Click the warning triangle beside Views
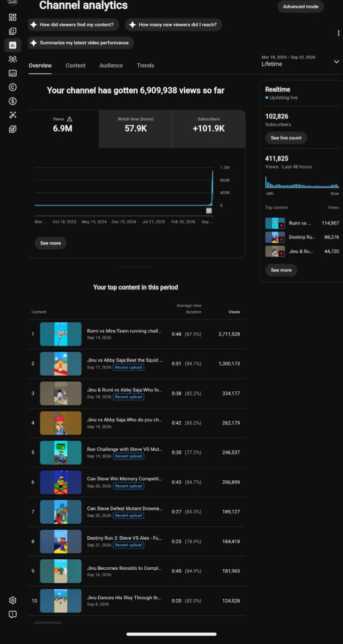The height and width of the screenshot is (644, 343). (70, 119)
